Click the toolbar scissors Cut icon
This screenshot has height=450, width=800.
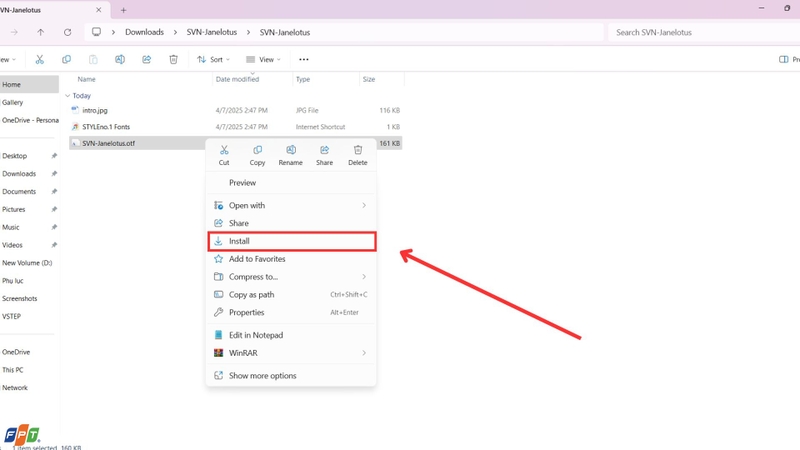pos(39,60)
